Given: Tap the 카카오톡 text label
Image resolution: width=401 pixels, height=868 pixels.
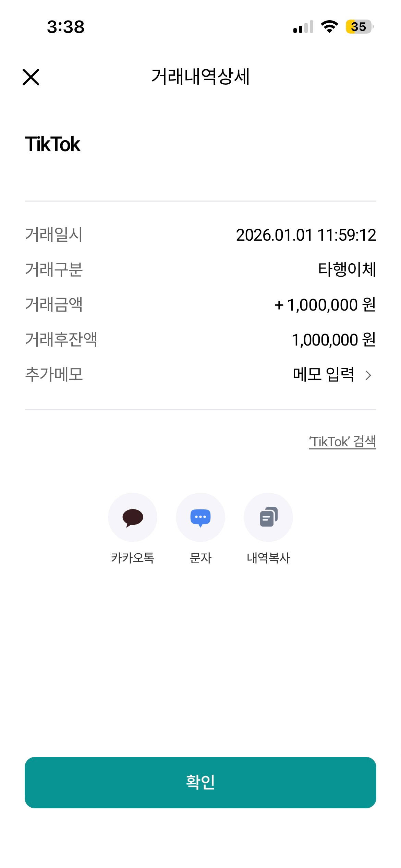Looking at the screenshot, I should coord(133,558).
